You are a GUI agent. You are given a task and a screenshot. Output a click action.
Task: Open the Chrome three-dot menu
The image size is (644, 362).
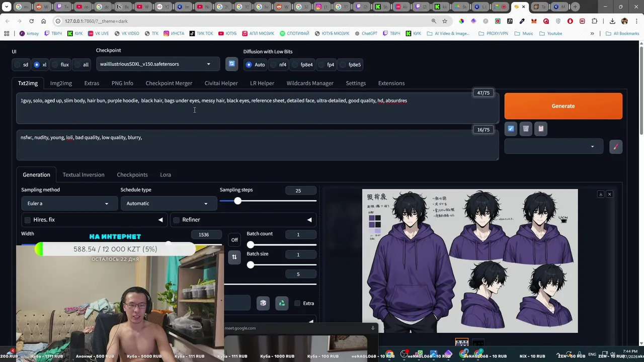636,21
